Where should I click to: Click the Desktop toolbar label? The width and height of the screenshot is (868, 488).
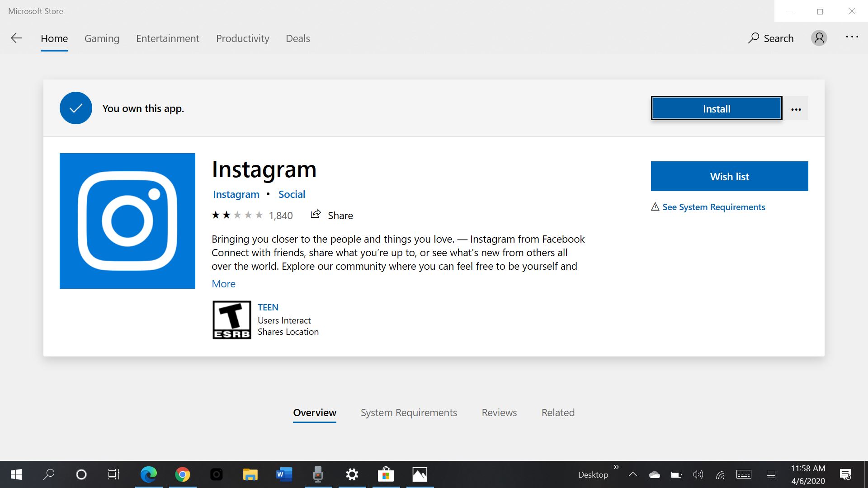(593, 474)
